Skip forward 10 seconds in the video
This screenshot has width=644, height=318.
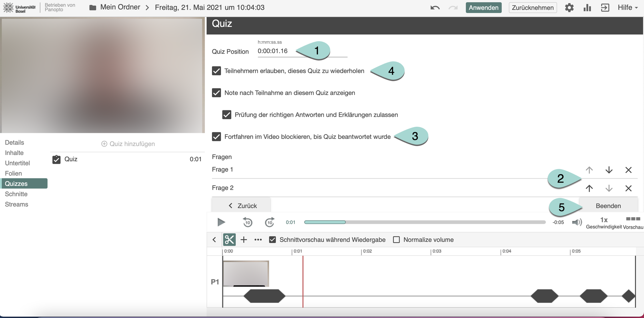270,222
